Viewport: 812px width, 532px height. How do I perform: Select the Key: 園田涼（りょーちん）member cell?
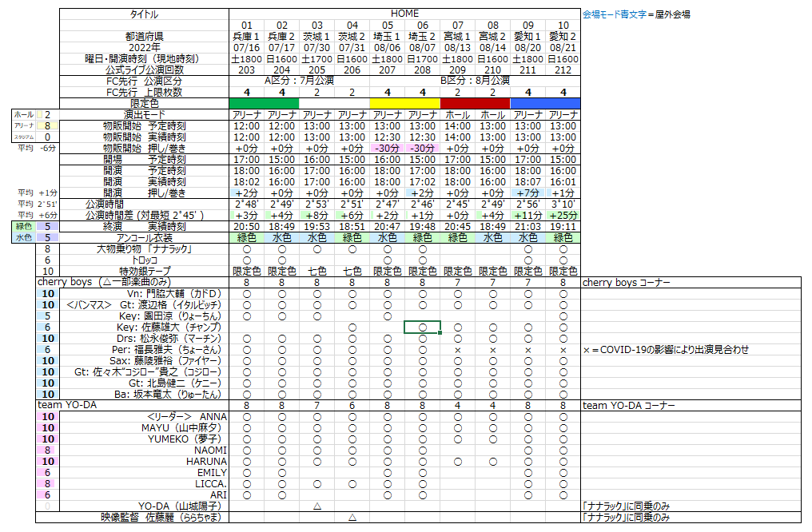(144, 316)
